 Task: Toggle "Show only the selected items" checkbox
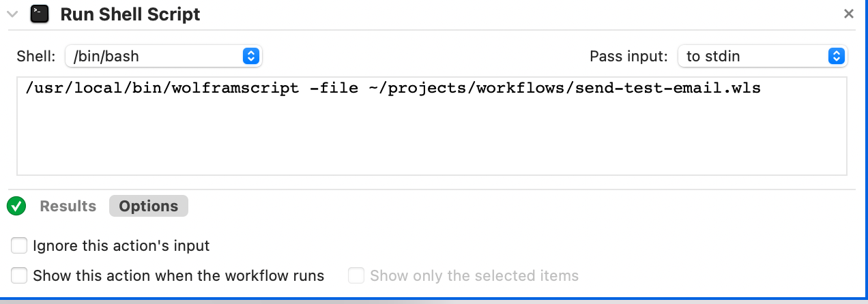(x=356, y=275)
